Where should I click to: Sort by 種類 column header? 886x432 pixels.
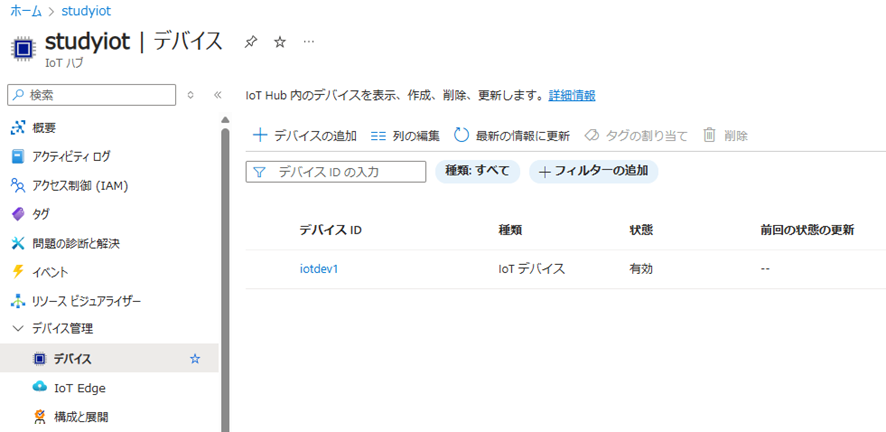coord(510,230)
